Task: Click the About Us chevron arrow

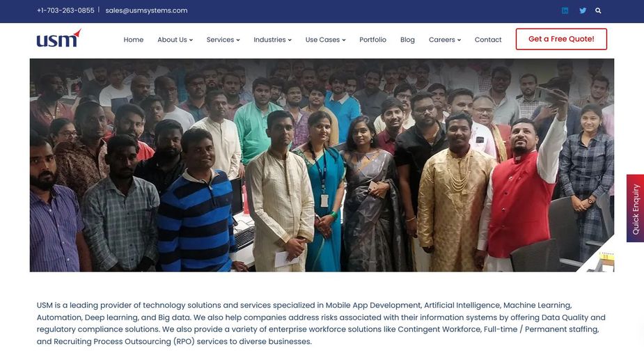Action: tap(191, 40)
